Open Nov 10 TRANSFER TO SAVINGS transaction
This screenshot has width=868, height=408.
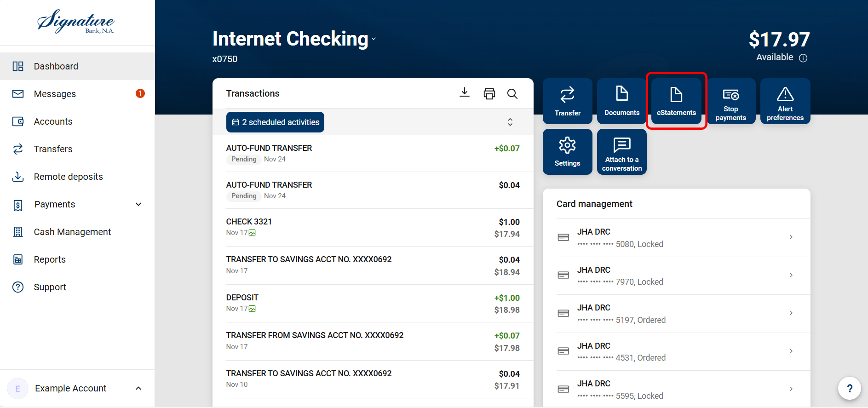tap(373, 379)
